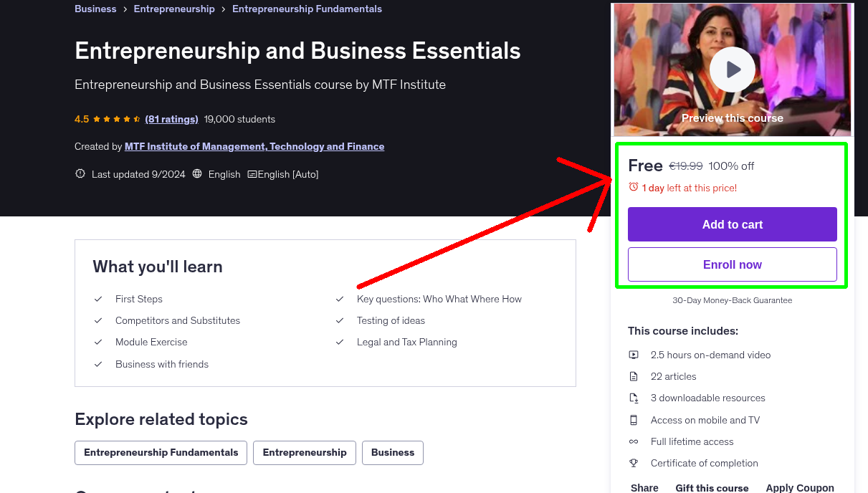
Task: Click the checkmark beside Competitors and Substitutes
Action: 98,320
